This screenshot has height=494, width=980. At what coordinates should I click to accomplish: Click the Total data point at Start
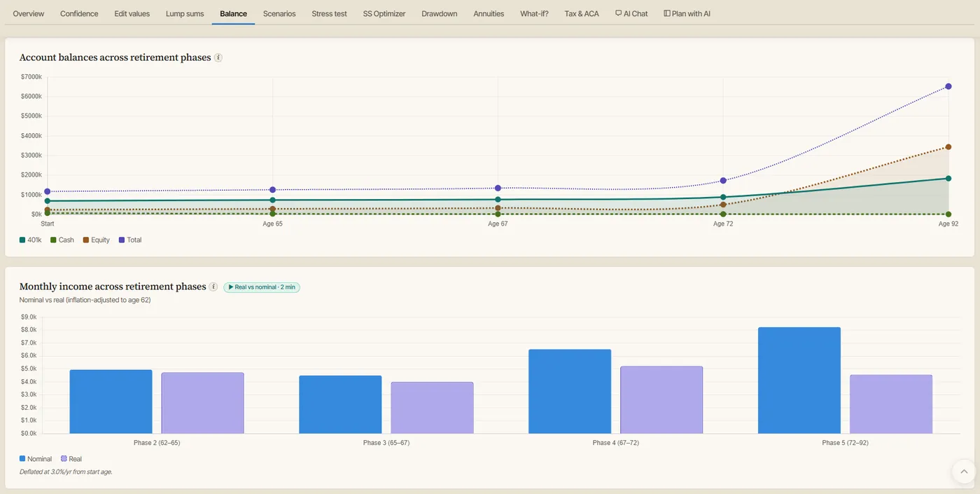pyautogui.click(x=47, y=191)
